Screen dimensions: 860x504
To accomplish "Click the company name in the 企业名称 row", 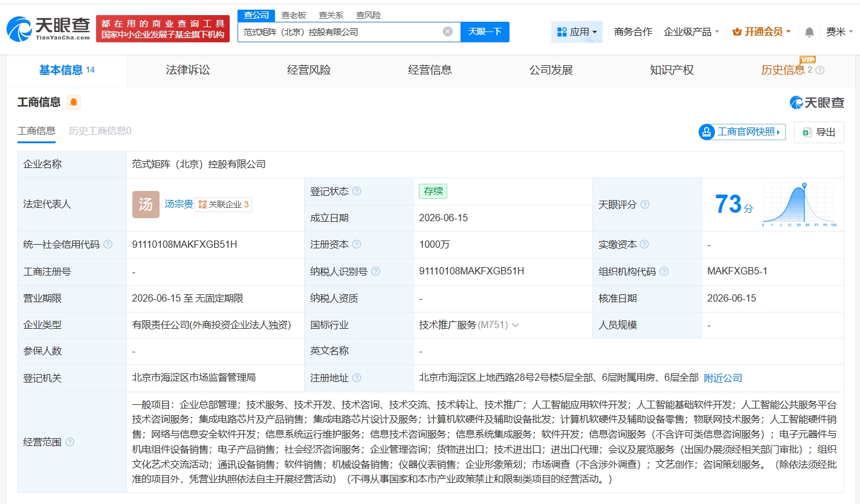I will (199, 164).
